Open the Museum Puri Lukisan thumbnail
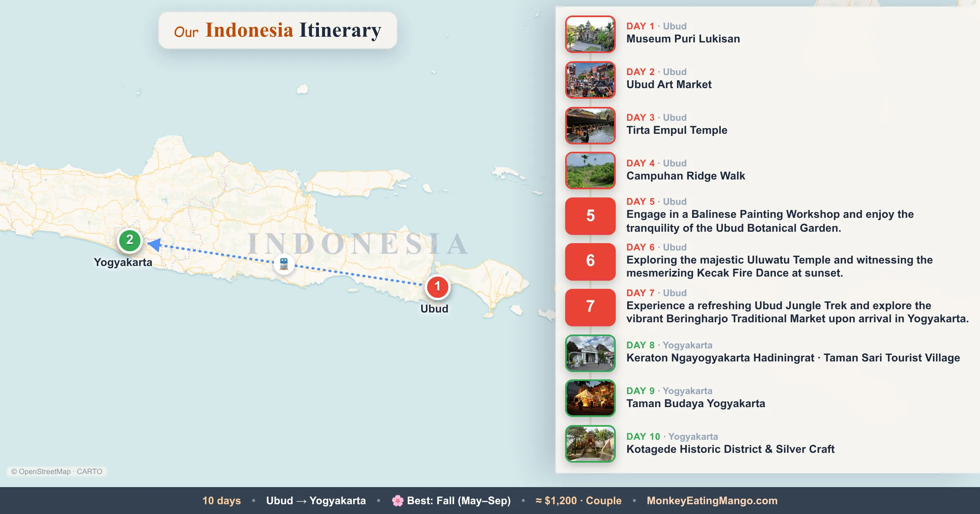The width and height of the screenshot is (980, 514). (590, 34)
